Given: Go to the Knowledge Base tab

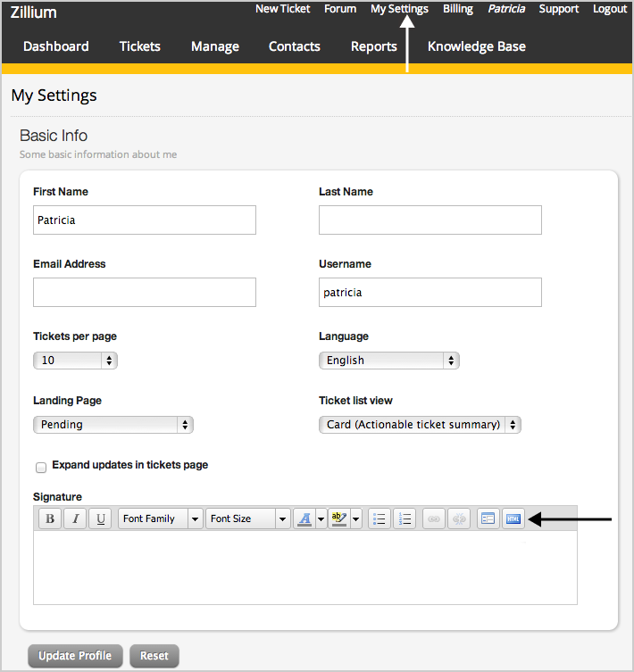Looking at the screenshot, I should coord(476,46).
